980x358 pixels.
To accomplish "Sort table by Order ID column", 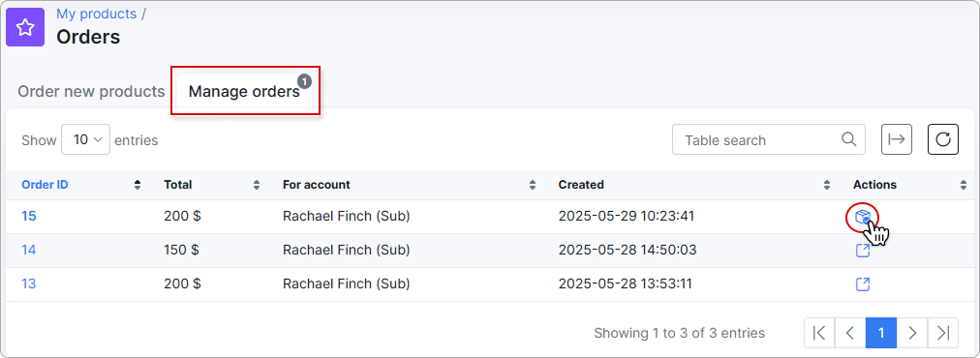I will point(81,185).
